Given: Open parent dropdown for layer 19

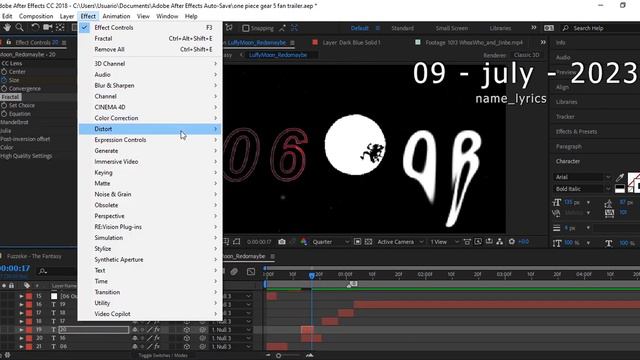Looking at the screenshot, I should [231, 330].
